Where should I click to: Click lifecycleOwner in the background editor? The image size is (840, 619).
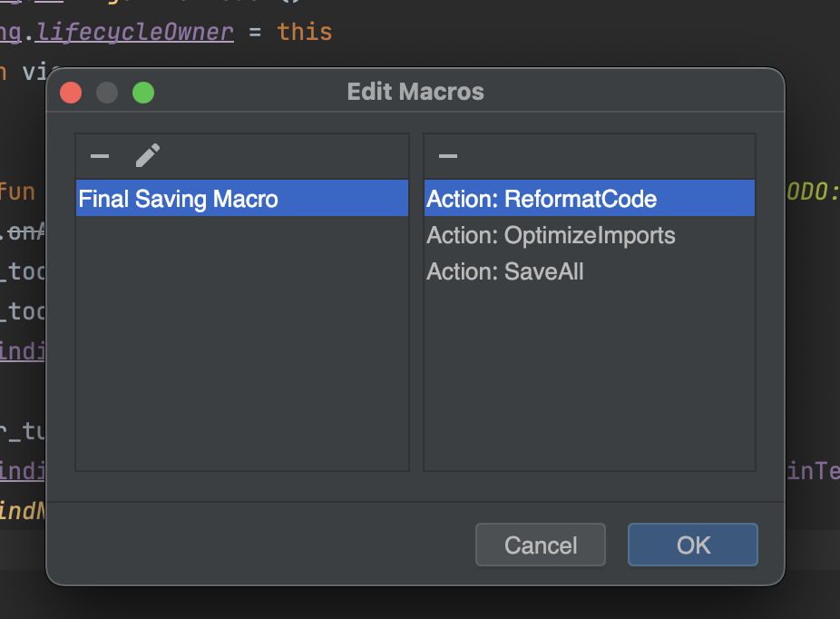point(133,33)
